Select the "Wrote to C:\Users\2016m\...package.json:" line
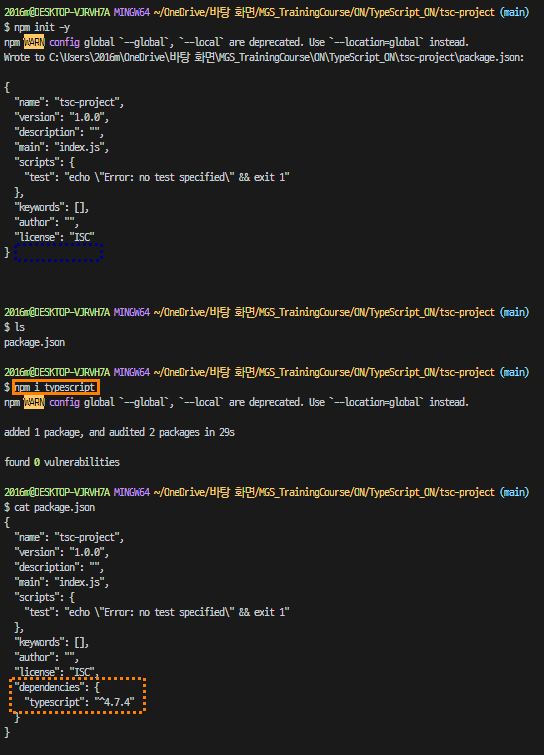This screenshot has width=544, height=755. tap(264, 57)
